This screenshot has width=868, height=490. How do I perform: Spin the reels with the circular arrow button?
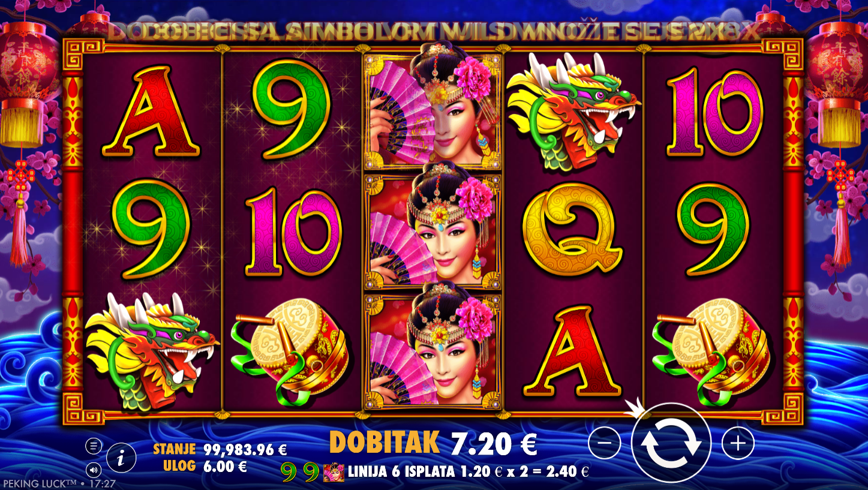click(x=671, y=443)
